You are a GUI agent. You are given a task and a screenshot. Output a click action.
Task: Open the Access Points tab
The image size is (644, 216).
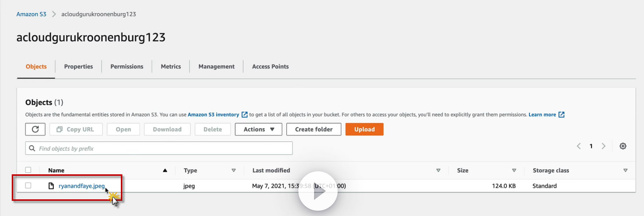coord(270,67)
